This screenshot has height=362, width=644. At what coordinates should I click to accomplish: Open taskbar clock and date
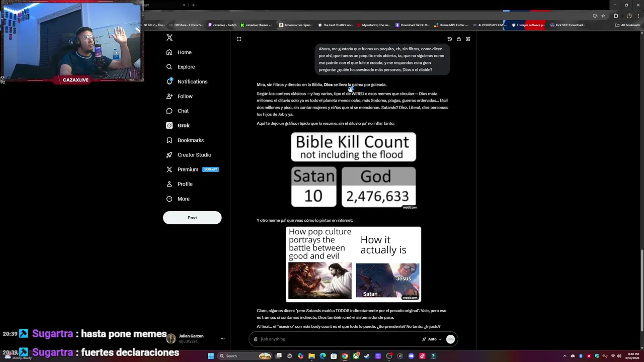[x=632, y=356]
